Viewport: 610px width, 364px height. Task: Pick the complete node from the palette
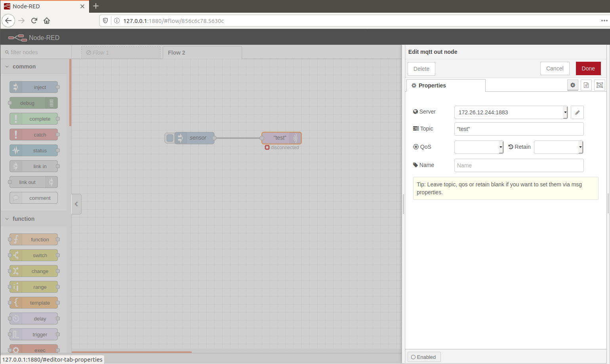point(34,119)
